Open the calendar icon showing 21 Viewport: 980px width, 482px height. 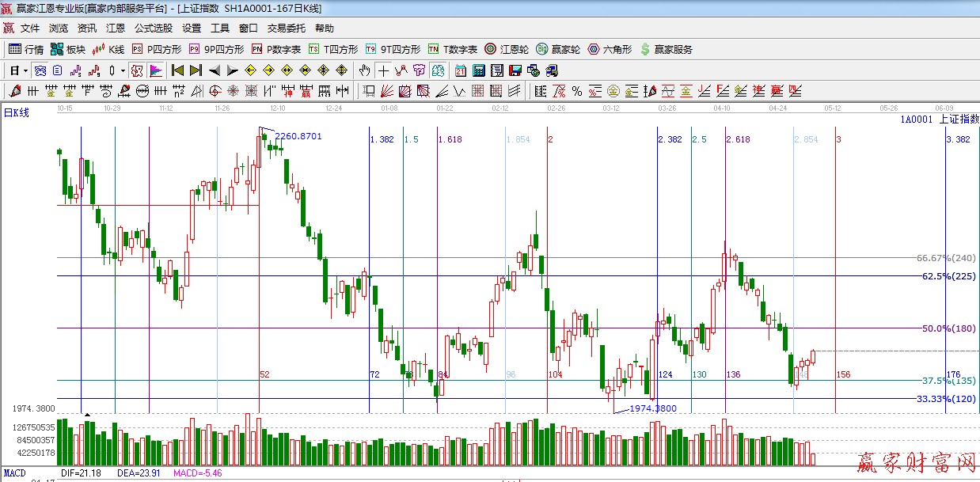(460, 70)
